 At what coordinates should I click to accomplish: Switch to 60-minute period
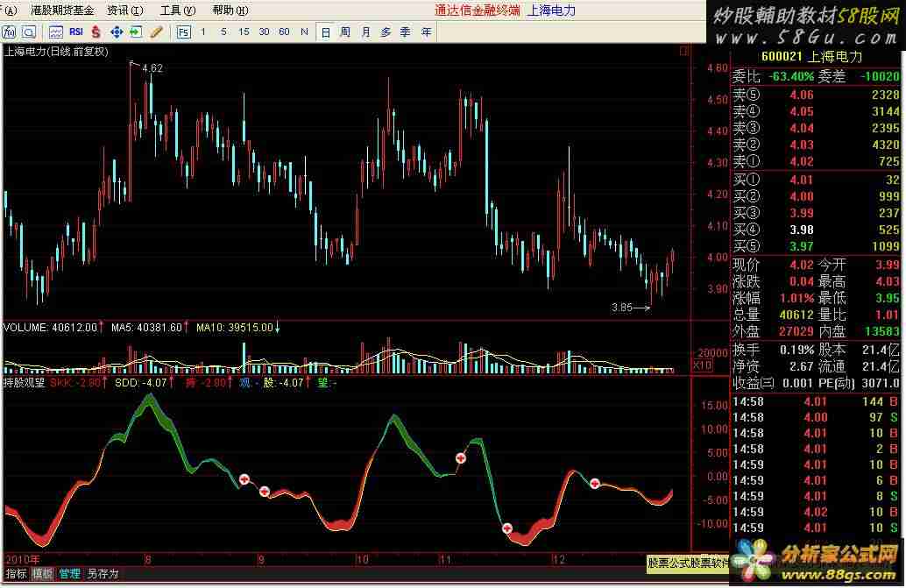(x=284, y=32)
